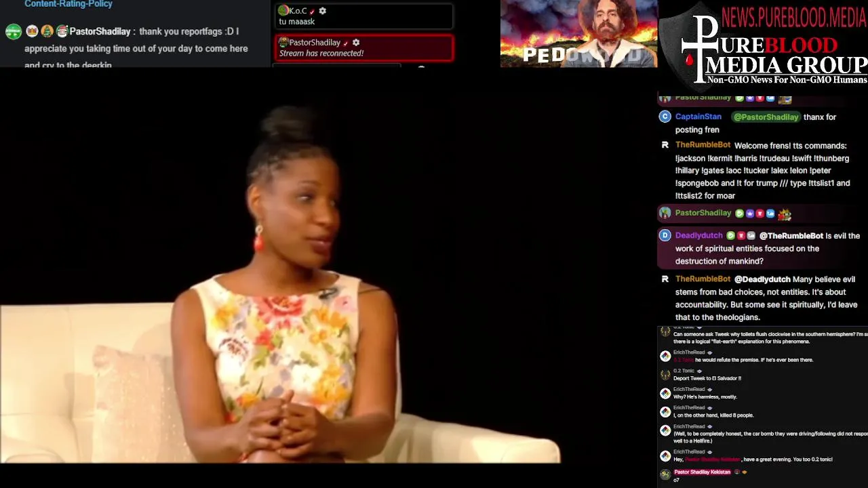Select 'Deport Tweek to El Salvador !!' message

coord(707,378)
